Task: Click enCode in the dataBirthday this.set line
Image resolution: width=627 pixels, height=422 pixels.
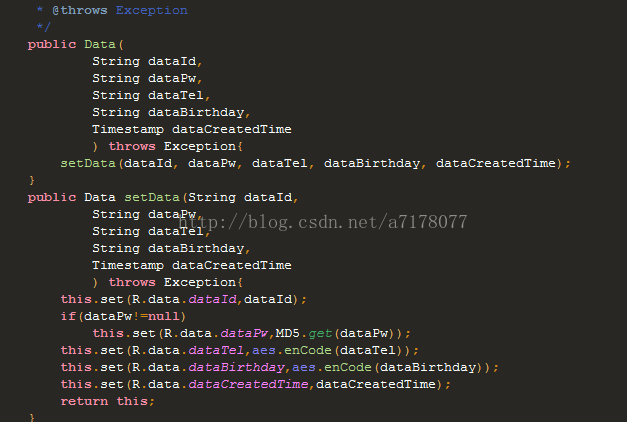Action: tap(347, 368)
